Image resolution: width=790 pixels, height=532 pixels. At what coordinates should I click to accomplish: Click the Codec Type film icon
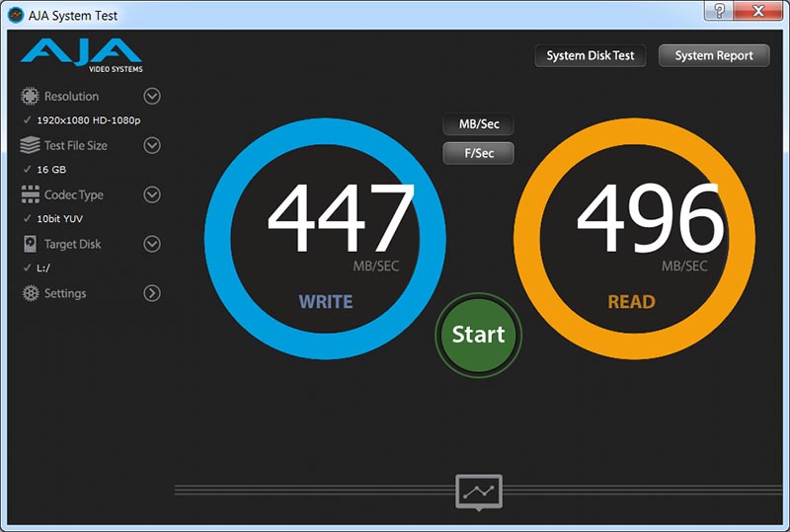31,194
